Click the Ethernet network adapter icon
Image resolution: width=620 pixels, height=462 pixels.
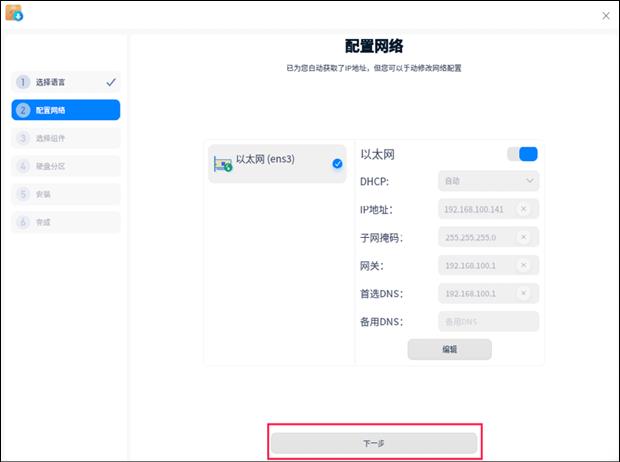[222, 163]
